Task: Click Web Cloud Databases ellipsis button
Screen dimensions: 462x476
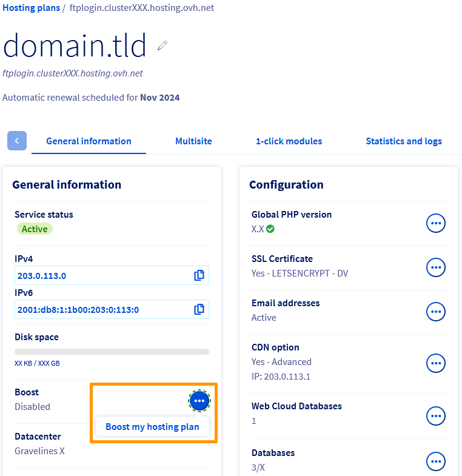Action: pos(436,415)
